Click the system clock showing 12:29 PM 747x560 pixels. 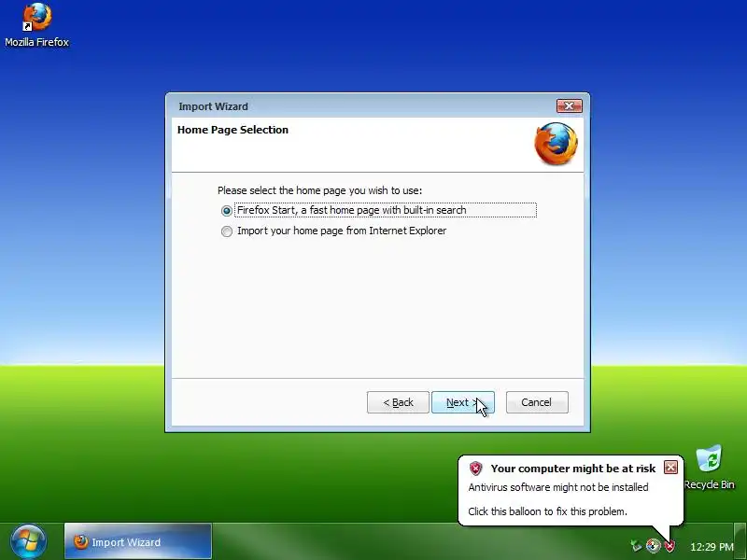[712, 547]
